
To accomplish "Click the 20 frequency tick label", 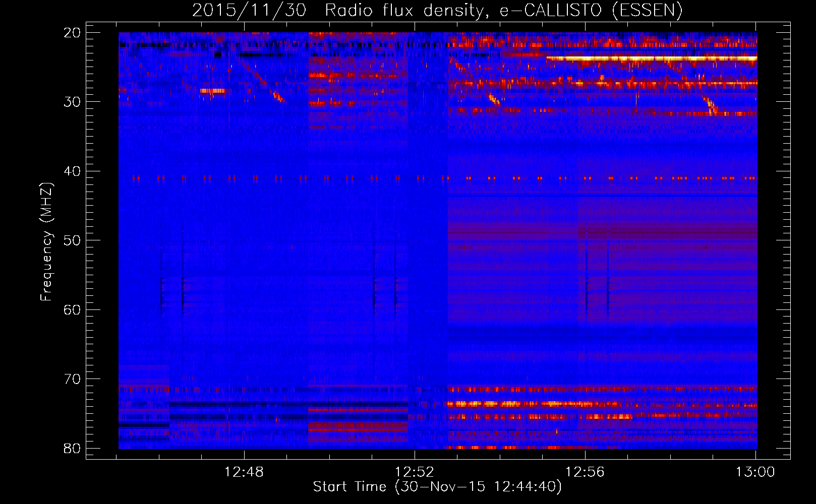I will pyautogui.click(x=73, y=33).
